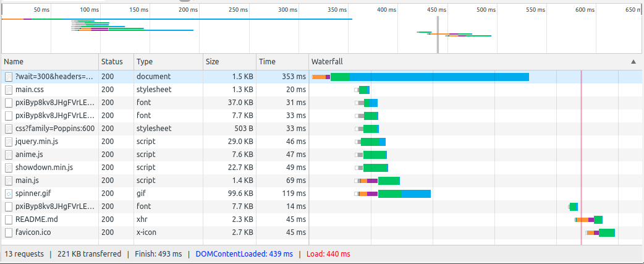
Task: Click the spinner.gif waterfall bar
Action: [392, 194]
